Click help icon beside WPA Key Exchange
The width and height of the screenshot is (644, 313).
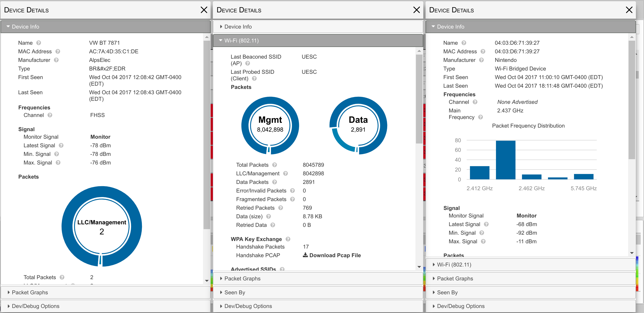point(288,239)
